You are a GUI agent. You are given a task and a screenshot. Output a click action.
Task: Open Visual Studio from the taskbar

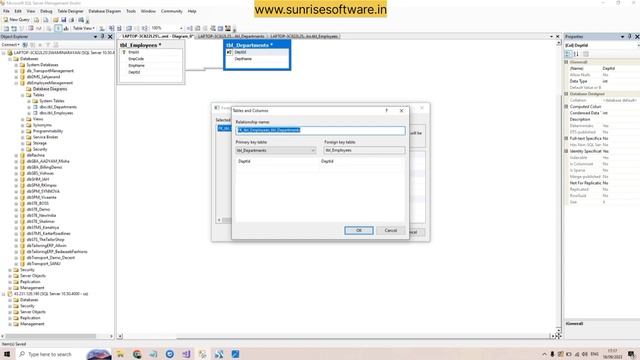(186, 354)
